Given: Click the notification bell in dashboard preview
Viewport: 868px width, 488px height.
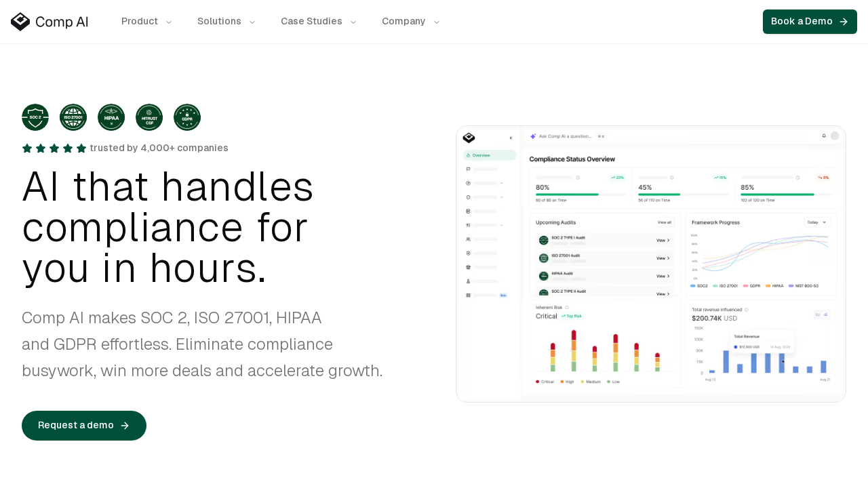Looking at the screenshot, I should pyautogui.click(x=824, y=136).
